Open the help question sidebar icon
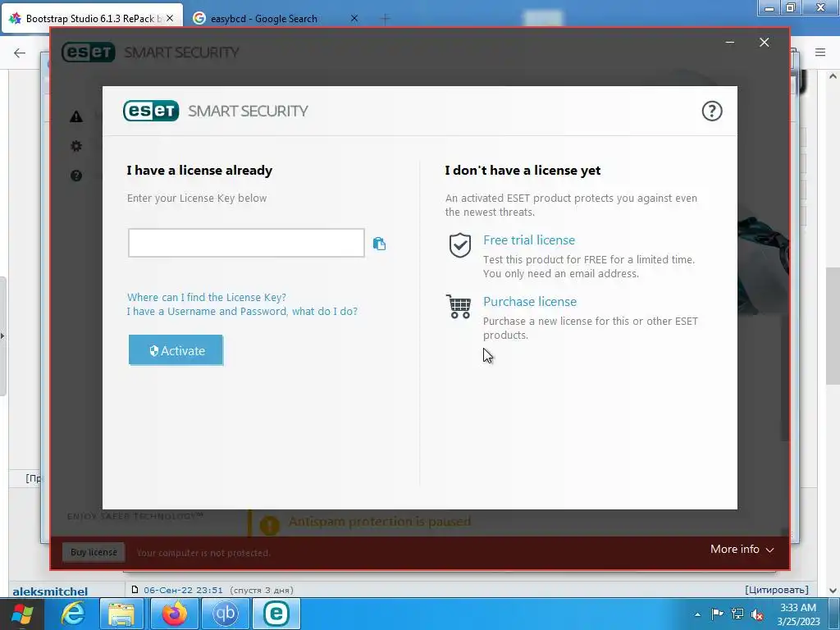840x630 pixels. pos(76,176)
